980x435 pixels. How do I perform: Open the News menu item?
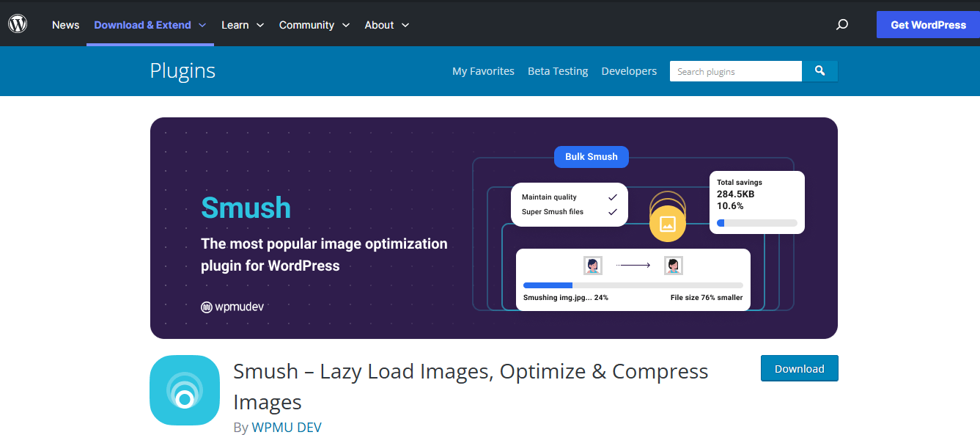click(65, 24)
